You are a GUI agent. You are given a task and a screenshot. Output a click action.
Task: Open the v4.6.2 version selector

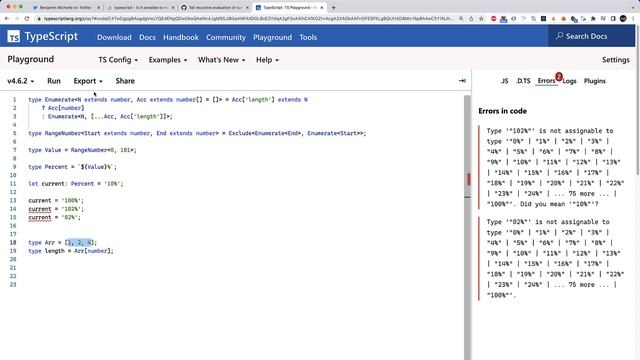(x=21, y=81)
